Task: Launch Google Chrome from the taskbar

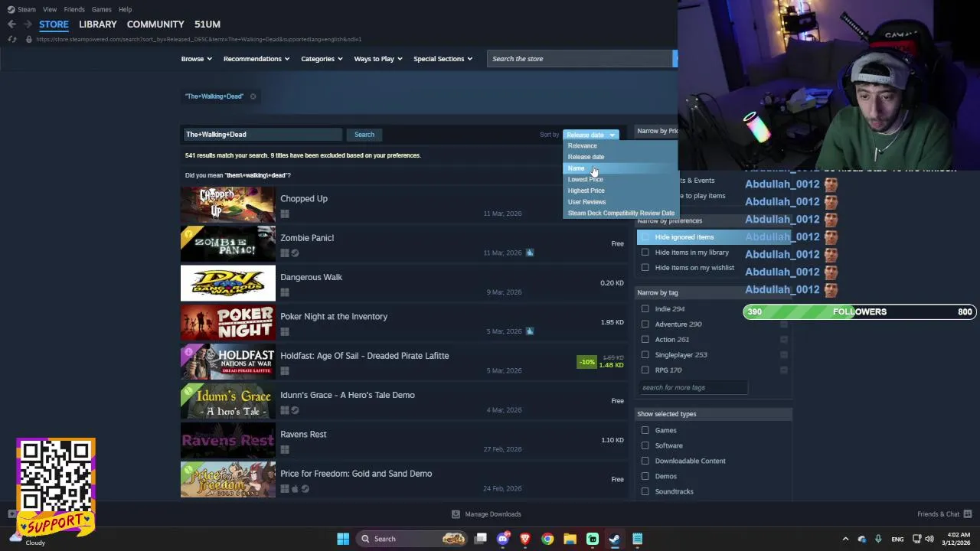Action: (x=547, y=539)
